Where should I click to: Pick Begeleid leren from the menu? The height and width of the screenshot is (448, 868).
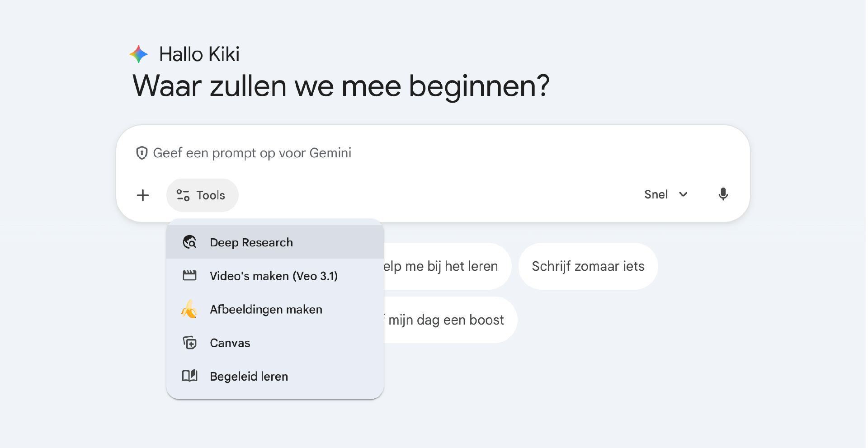coord(249,377)
